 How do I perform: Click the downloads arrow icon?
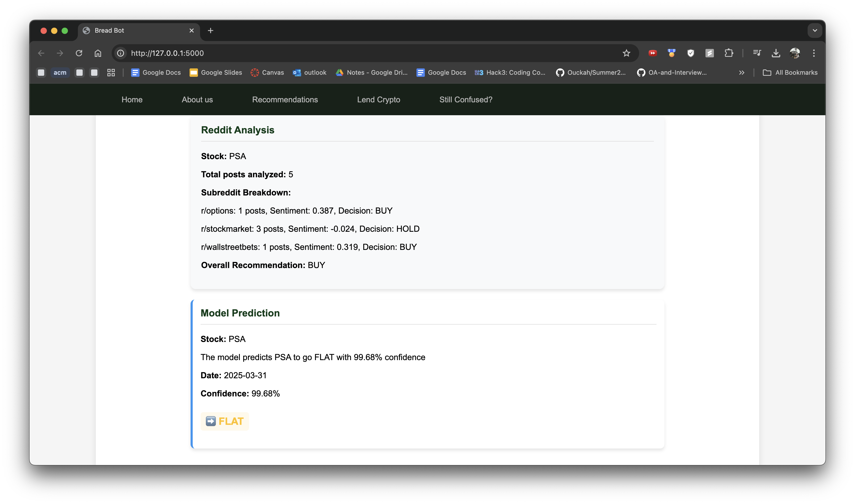coord(776,53)
